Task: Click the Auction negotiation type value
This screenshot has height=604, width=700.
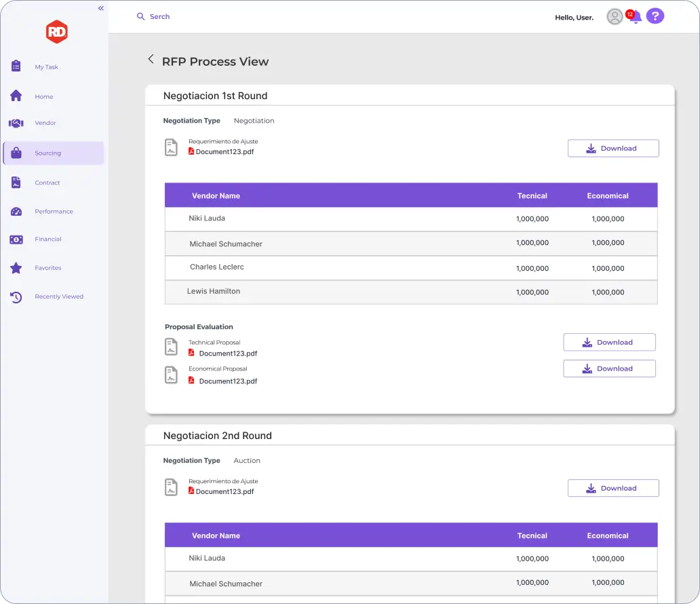Action: 247,461
